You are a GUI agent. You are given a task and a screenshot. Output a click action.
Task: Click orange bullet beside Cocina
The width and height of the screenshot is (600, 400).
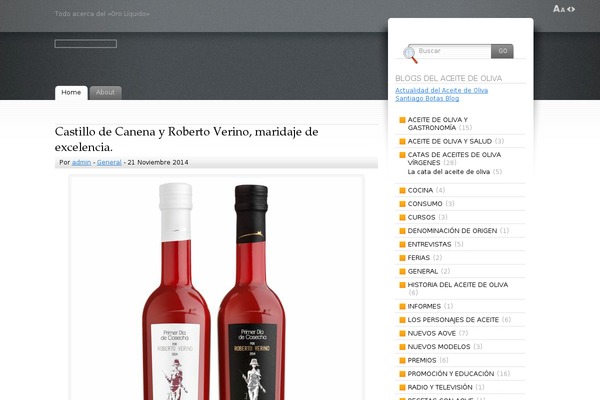[402, 190]
